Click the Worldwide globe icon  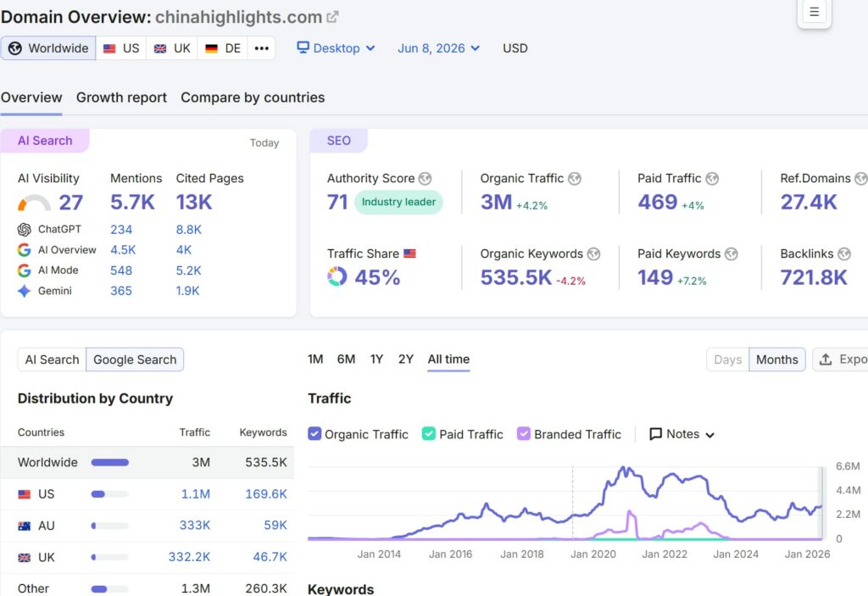15,48
